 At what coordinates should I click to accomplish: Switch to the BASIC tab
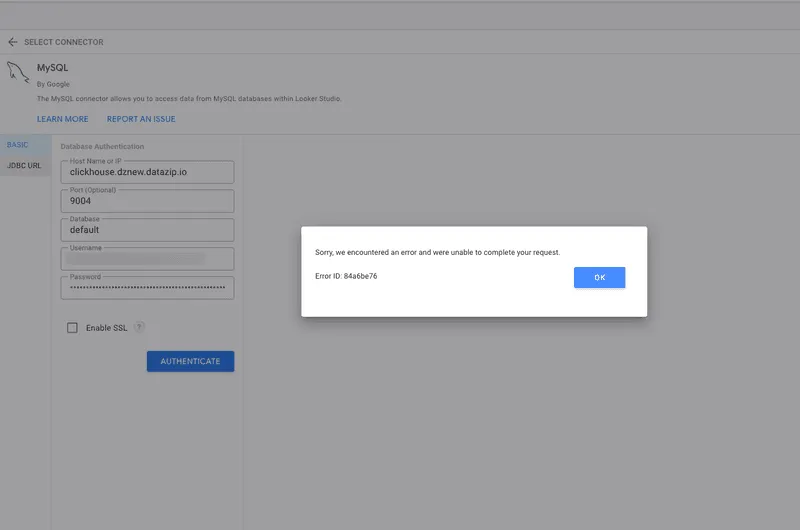click(19, 145)
